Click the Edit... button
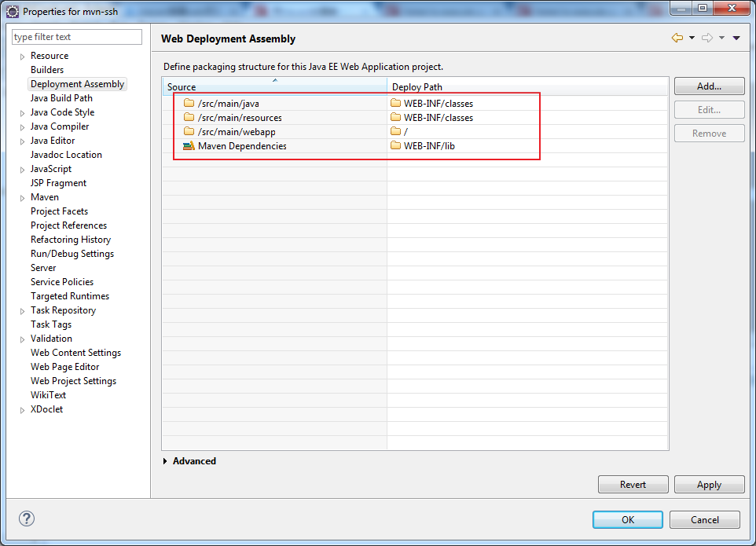 709,110
